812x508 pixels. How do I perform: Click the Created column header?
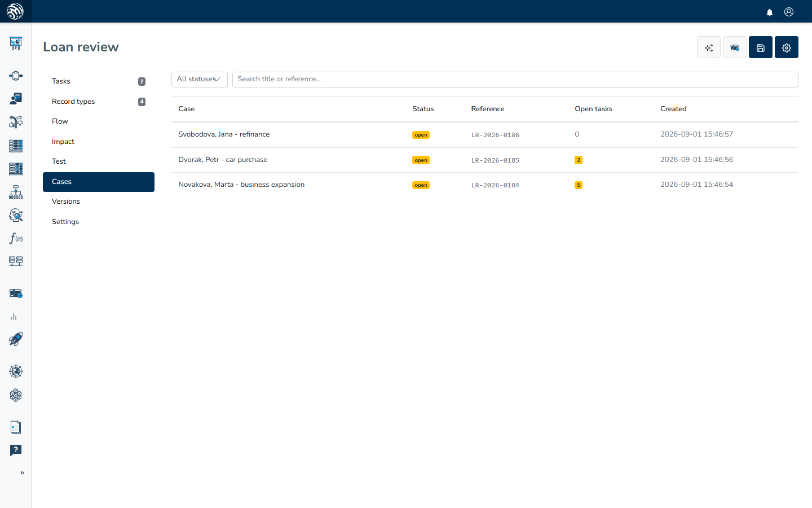pos(673,109)
